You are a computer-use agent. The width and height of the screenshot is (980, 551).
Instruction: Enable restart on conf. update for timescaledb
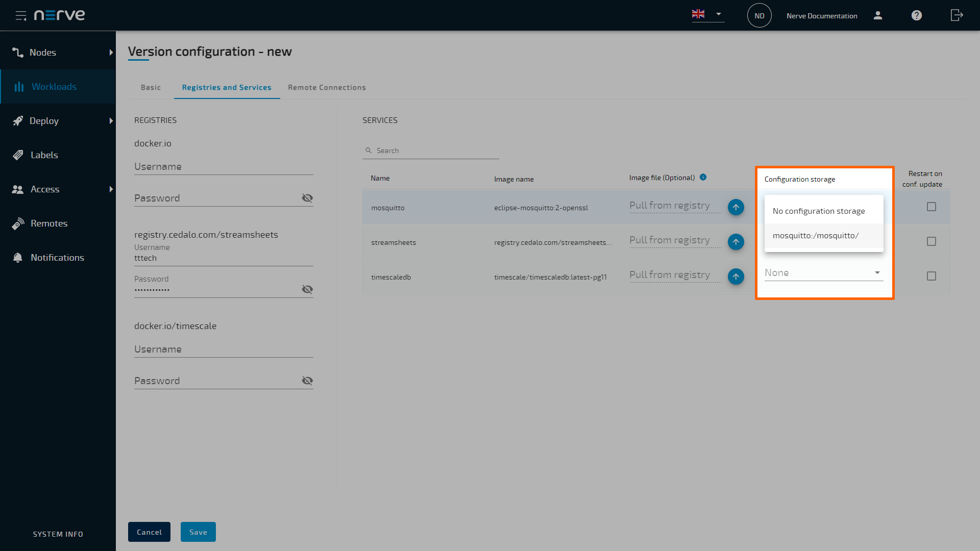pos(932,275)
